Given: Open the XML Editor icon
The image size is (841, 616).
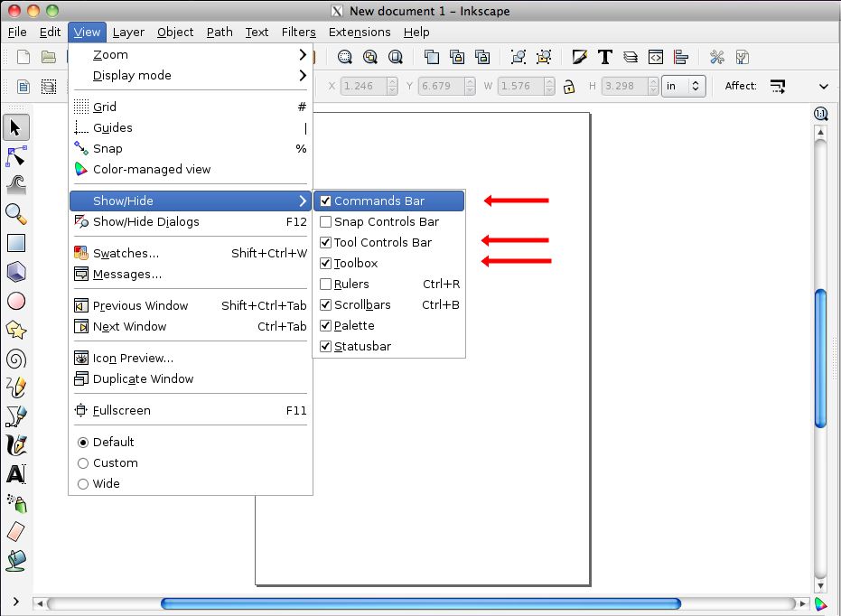Looking at the screenshot, I should (656, 57).
